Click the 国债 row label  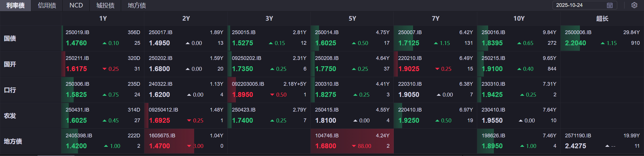point(10,38)
